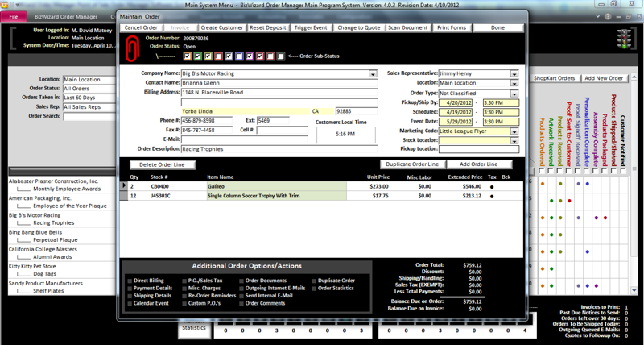Image resolution: width=644 pixels, height=345 pixels.
Task: Click the order list scrollbar down arrow
Action: (x=635, y=291)
